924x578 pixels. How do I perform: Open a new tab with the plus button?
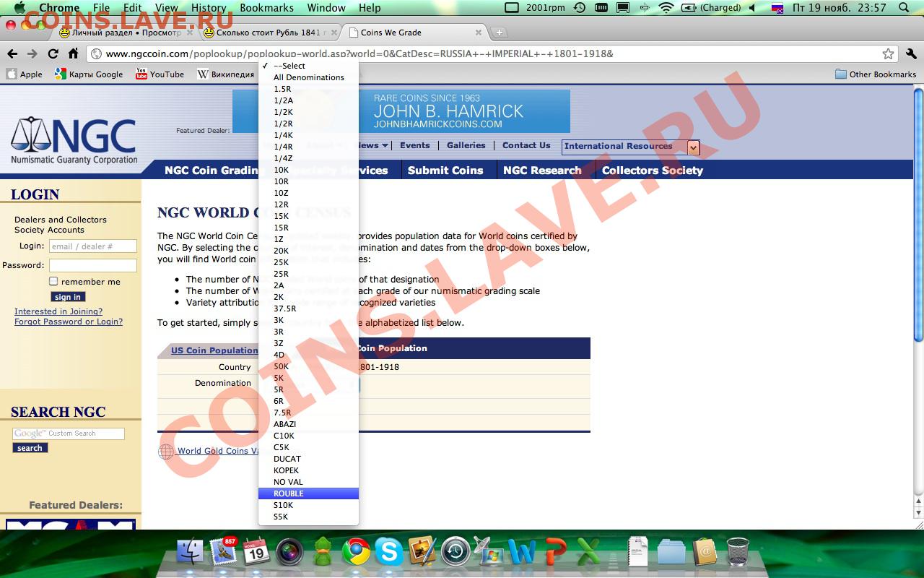coord(499,33)
